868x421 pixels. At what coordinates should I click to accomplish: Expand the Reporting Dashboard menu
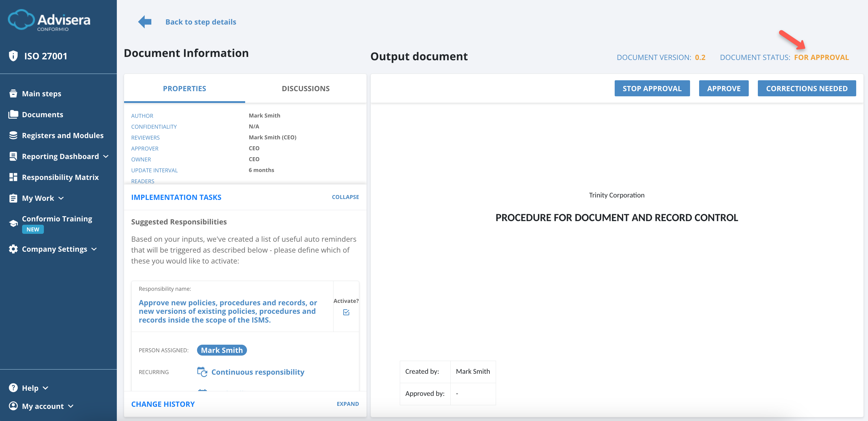coord(105,156)
